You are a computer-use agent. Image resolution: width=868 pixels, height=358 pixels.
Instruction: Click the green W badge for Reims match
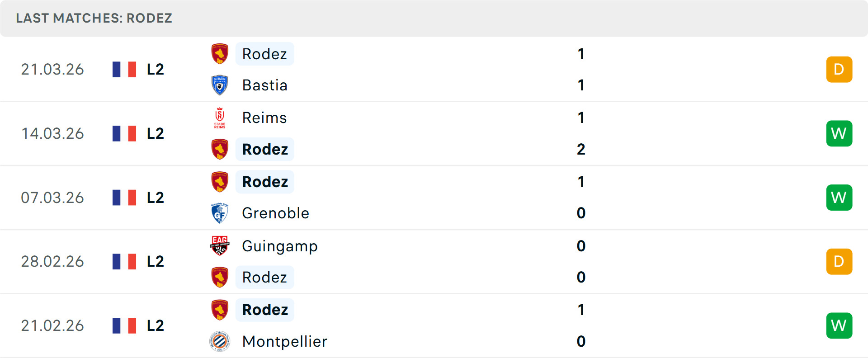[x=839, y=133]
